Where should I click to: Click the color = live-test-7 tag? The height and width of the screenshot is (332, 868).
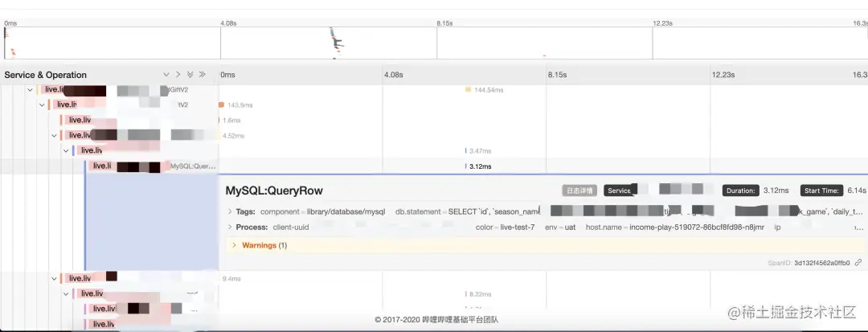[x=505, y=227]
